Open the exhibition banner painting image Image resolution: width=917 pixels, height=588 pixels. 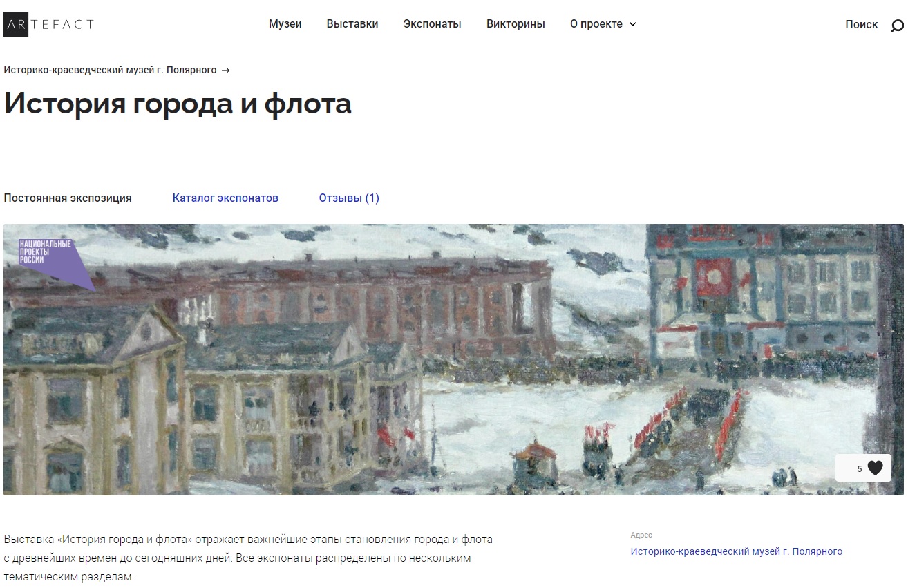coord(453,359)
